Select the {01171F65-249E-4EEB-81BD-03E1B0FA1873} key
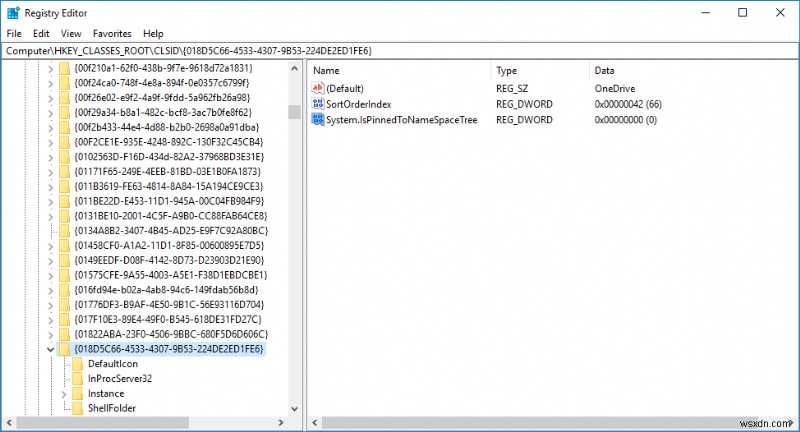800x432 pixels. pyautogui.click(x=167, y=171)
